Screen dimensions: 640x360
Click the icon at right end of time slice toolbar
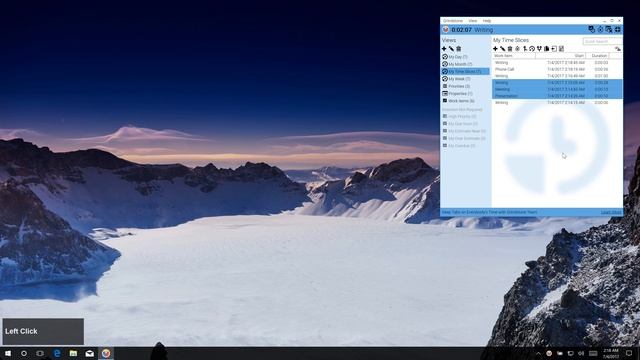(618, 49)
